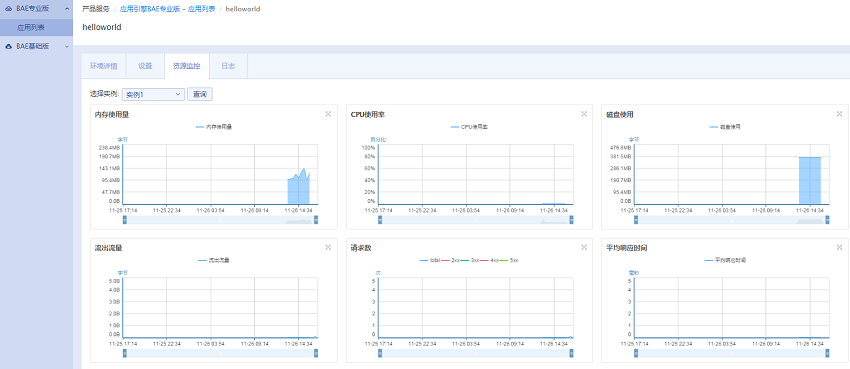The height and width of the screenshot is (369, 850).
Task: Maximize the 请求数 chart panel
Action: pyautogui.click(x=584, y=247)
